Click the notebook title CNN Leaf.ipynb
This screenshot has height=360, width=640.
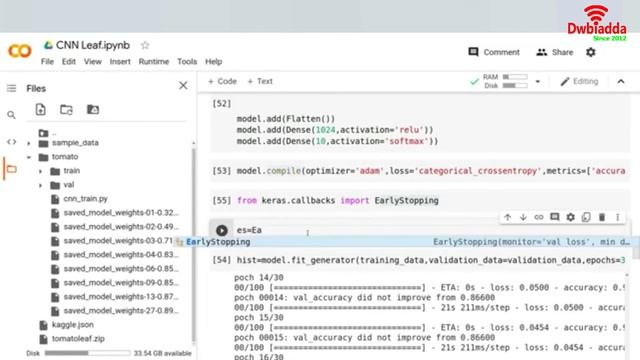coord(93,45)
